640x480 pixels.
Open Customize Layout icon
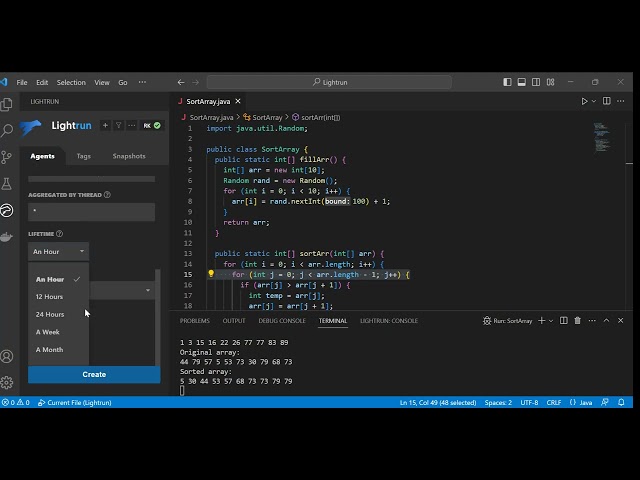pos(551,82)
